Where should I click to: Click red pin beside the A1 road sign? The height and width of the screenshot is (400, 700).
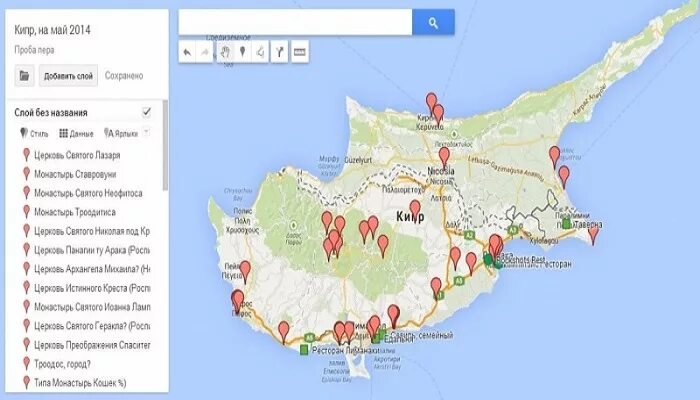click(436, 287)
